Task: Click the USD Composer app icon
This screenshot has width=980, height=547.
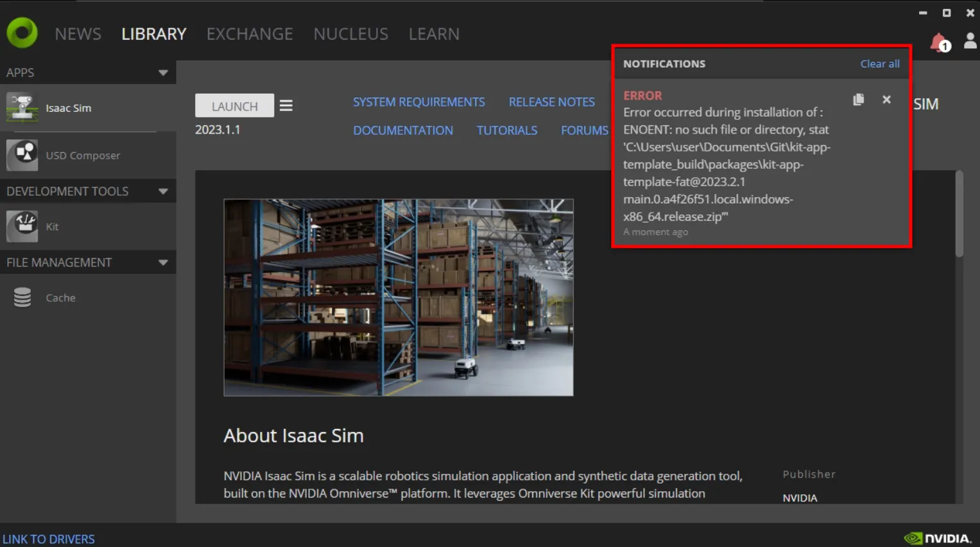Action: pos(22,155)
